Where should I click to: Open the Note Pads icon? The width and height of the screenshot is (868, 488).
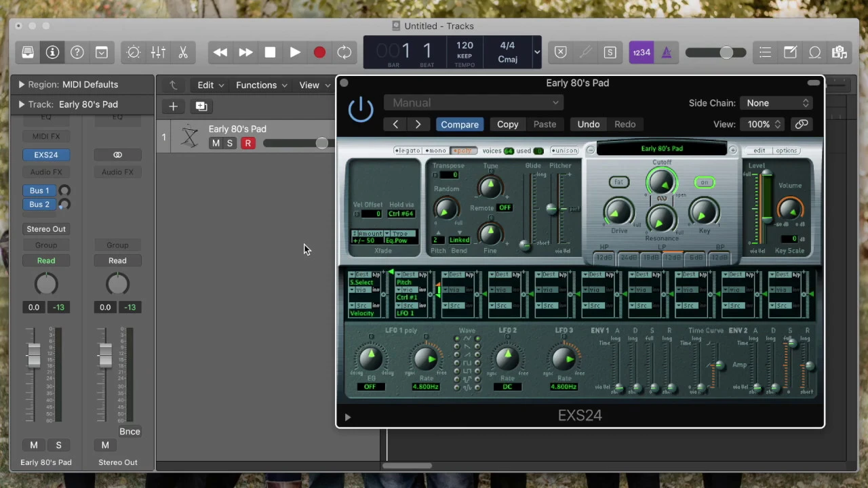coord(790,52)
